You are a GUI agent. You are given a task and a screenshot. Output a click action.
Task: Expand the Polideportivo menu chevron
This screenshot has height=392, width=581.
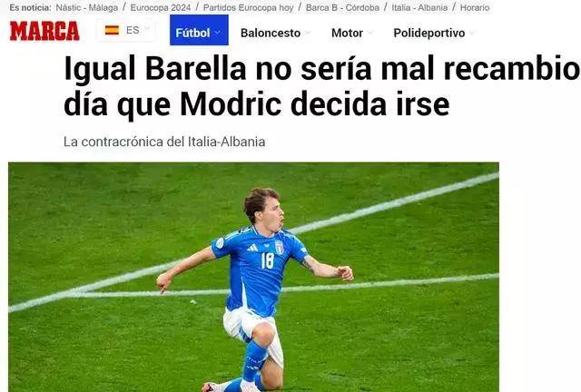(x=472, y=33)
